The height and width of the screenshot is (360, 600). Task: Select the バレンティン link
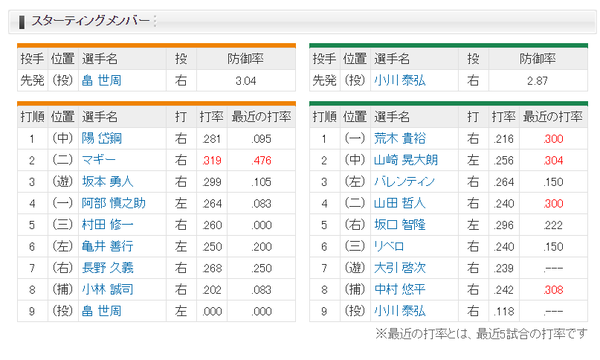point(404,181)
